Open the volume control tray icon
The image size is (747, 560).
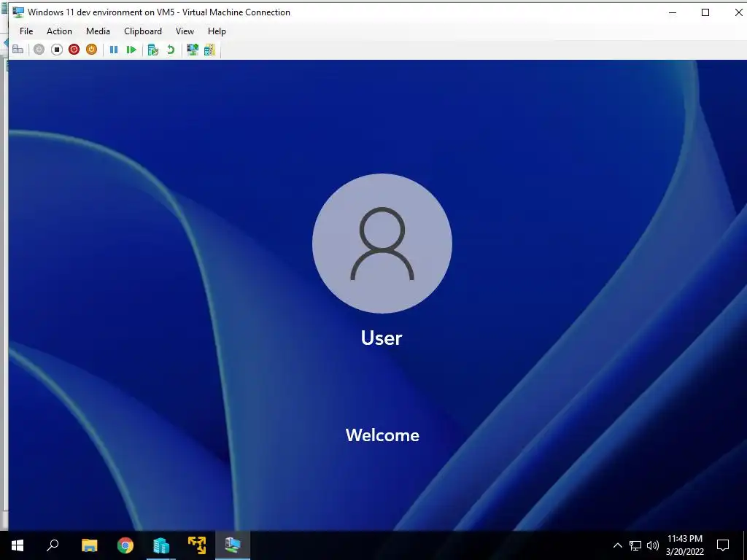tap(653, 545)
